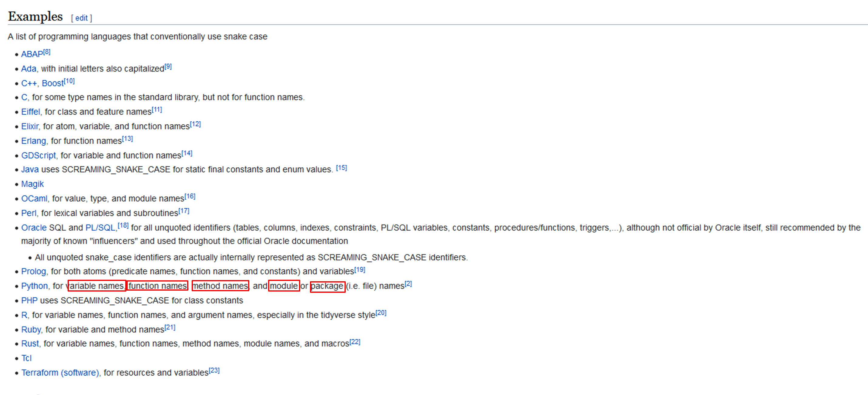Open the Rust link
The image size is (868, 395).
coord(30,343)
